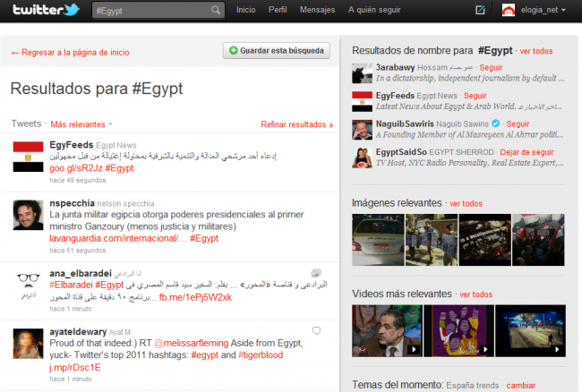Open the dark banner image thumbnail

[x=484, y=240]
